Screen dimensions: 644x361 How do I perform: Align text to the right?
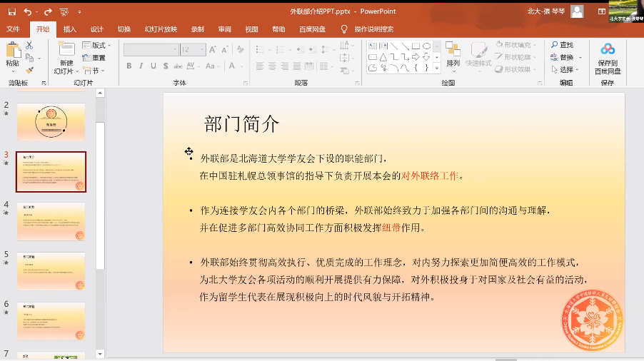(284, 66)
